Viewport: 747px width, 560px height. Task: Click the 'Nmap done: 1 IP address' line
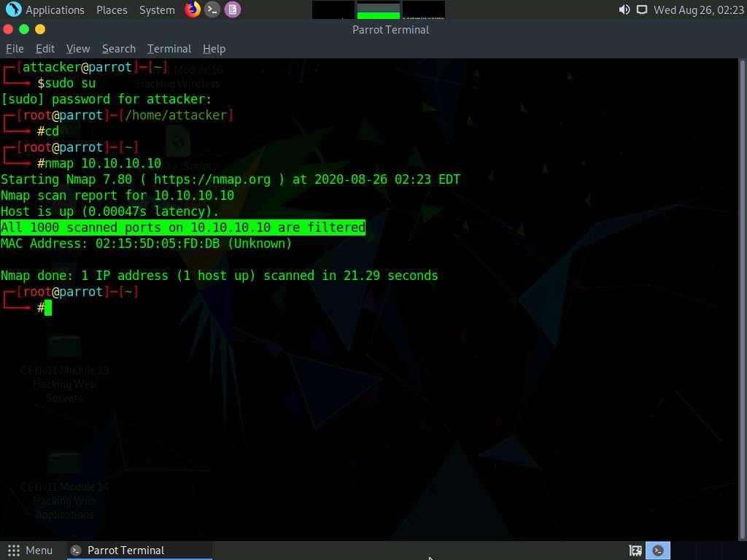pyautogui.click(x=219, y=276)
